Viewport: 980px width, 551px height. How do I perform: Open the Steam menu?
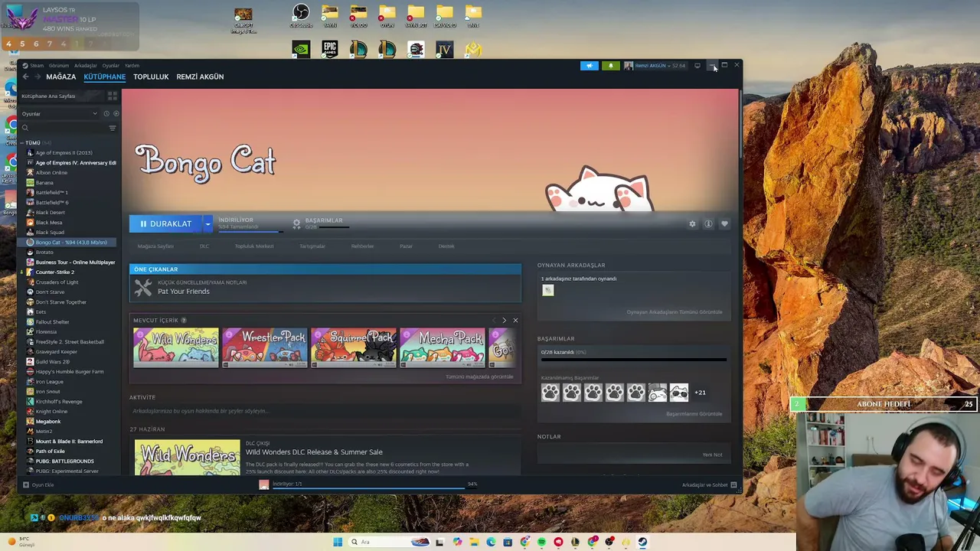(37, 66)
